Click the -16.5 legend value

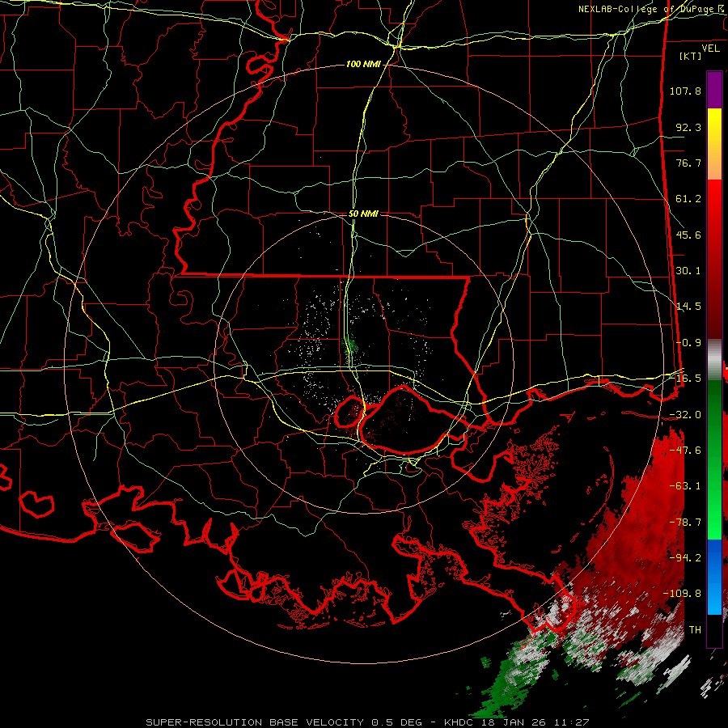coord(685,379)
